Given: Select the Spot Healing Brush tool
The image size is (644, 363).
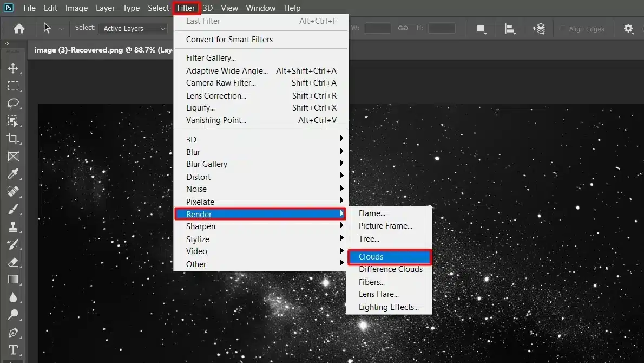Looking at the screenshot, I should point(13,192).
